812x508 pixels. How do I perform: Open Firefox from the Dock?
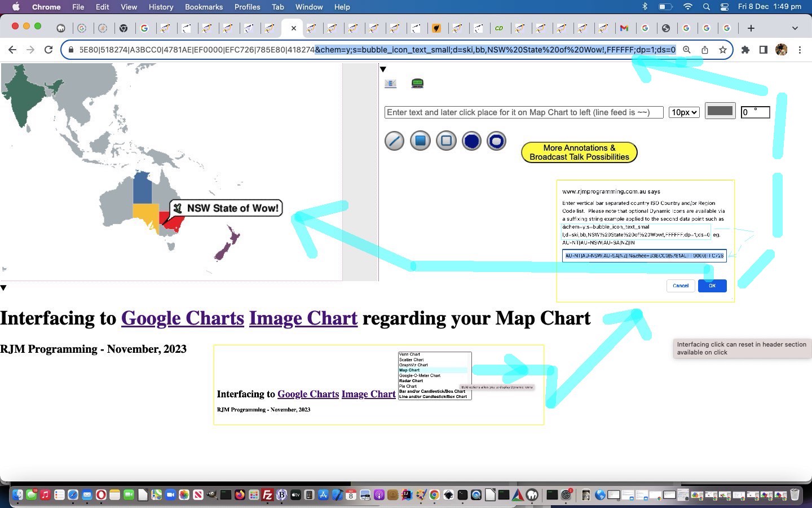coord(240,495)
